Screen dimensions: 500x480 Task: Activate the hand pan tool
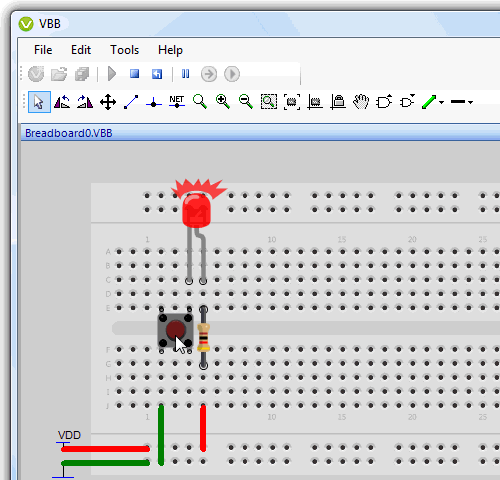point(361,102)
